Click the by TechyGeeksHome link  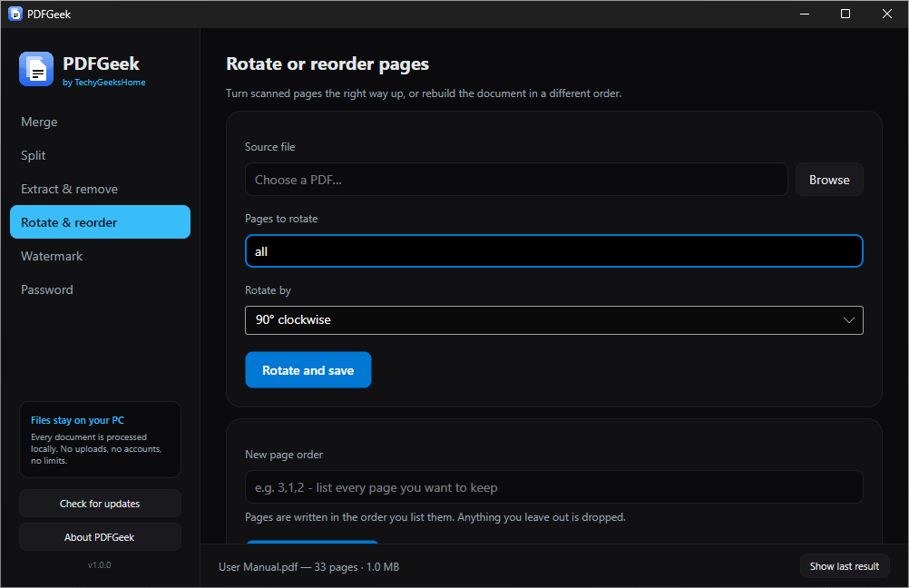(103, 83)
